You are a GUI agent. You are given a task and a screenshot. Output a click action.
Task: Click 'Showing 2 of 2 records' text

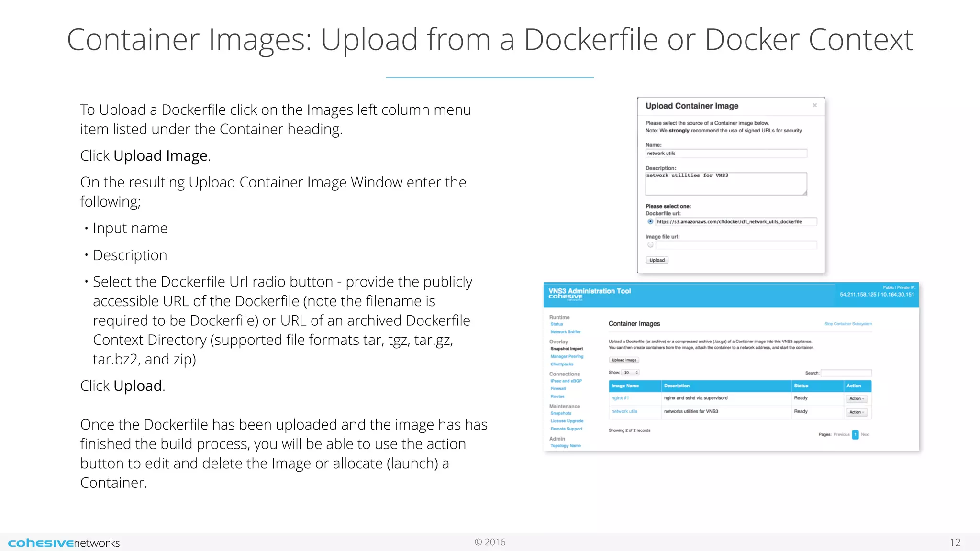pyautogui.click(x=629, y=430)
